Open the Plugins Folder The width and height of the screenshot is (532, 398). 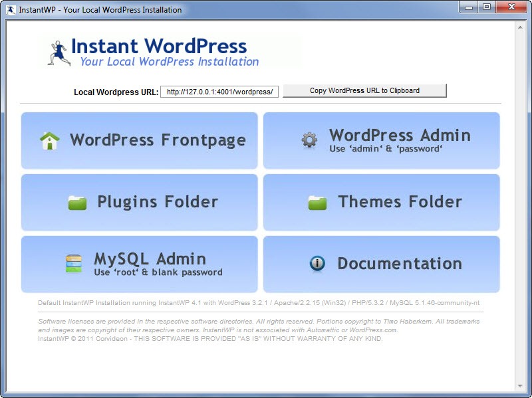[140, 203]
